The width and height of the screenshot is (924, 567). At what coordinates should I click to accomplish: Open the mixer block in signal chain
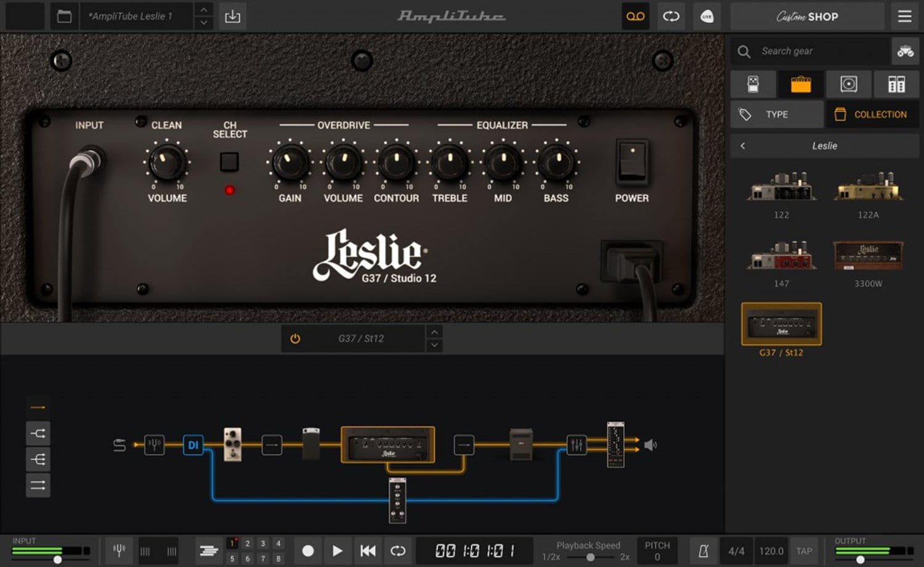coord(577,444)
